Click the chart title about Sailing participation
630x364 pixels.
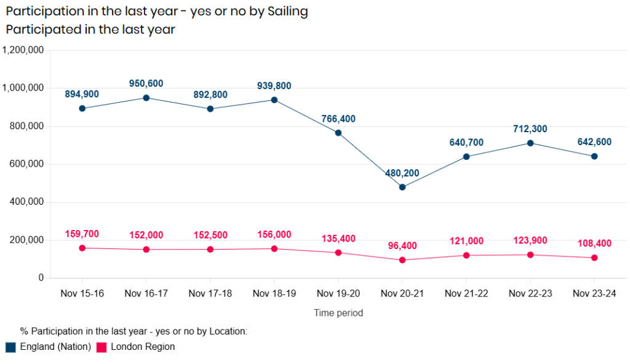tap(157, 11)
